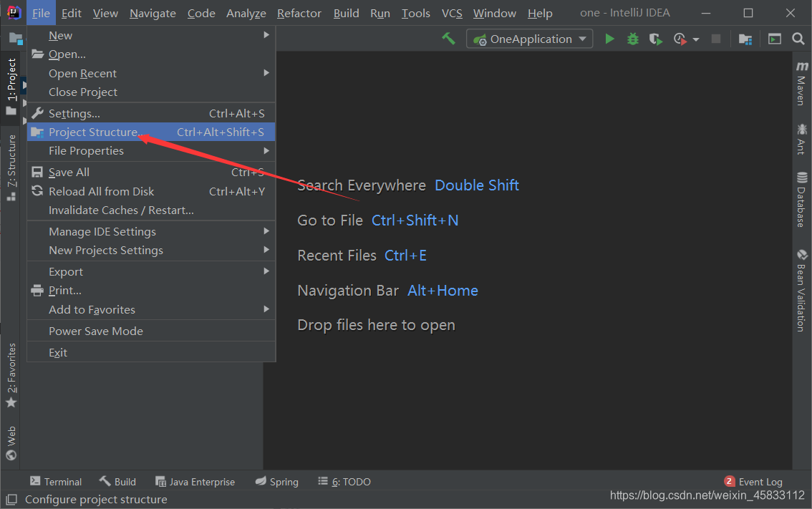Open the Help menu
The image size is (812, 509).
click(x=540, y=13)
